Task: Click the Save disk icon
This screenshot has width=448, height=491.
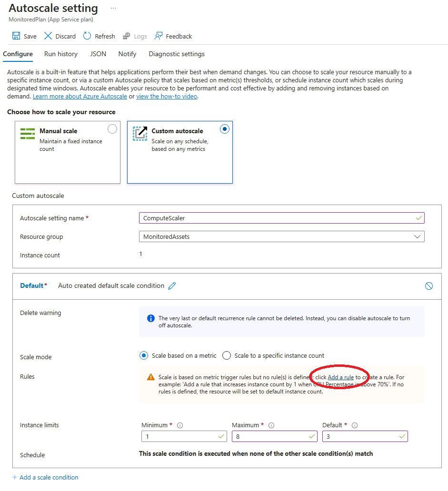Action: (x=16, y=36)
